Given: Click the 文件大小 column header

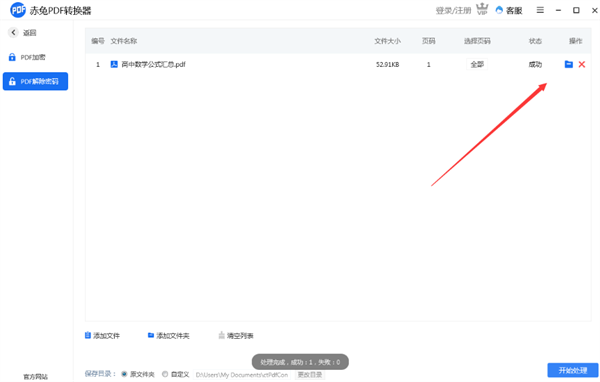Looking at the screenshot, I should point(387,41).
